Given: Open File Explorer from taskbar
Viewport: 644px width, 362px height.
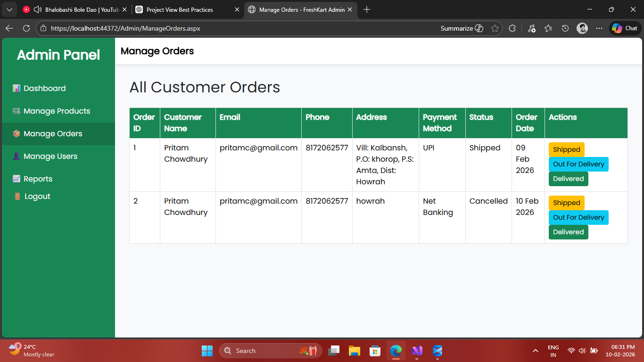Looking at the screenshot, I should pos(355,351).
